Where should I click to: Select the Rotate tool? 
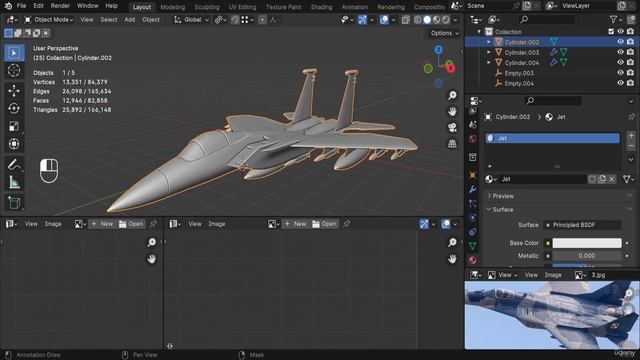click(x=14, y=108)
